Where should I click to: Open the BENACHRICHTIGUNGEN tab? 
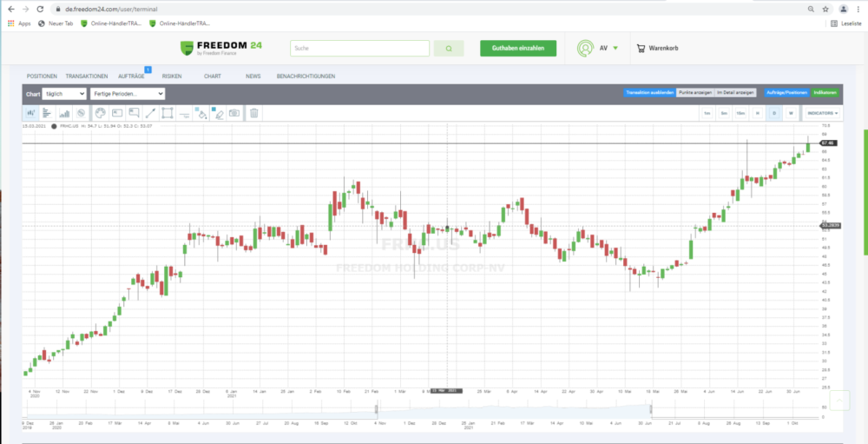coord(306,76)
